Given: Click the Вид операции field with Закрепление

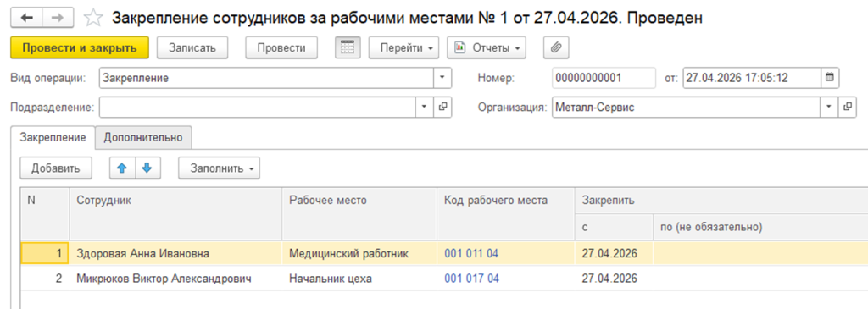Looking at the screenshot, I should pos(266,78).
